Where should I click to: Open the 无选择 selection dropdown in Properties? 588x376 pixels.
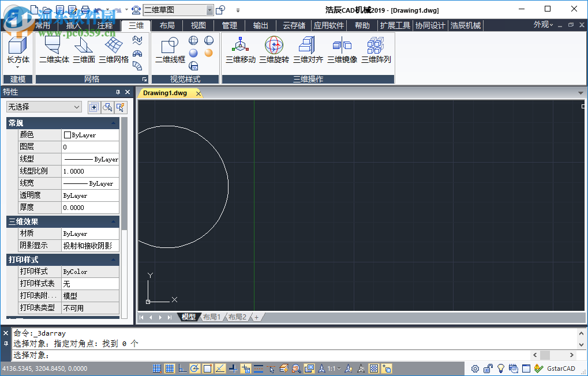[x=44, y=107]
